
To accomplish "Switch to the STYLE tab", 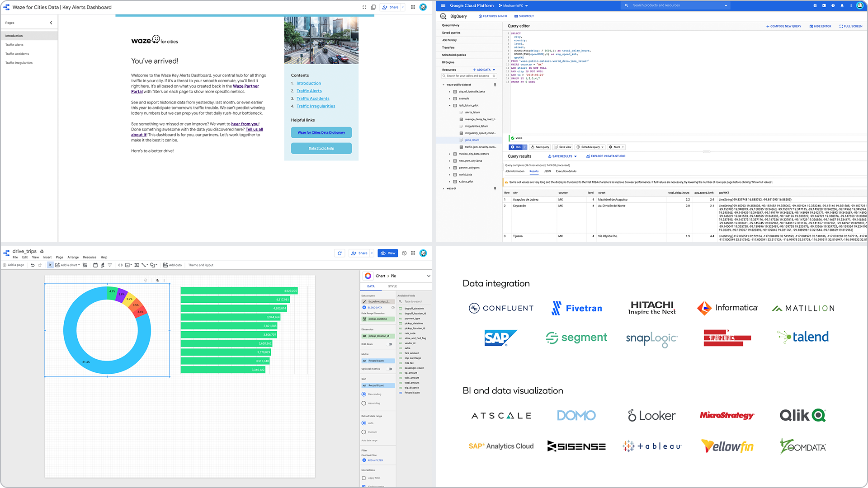I will tap(392, 286).
